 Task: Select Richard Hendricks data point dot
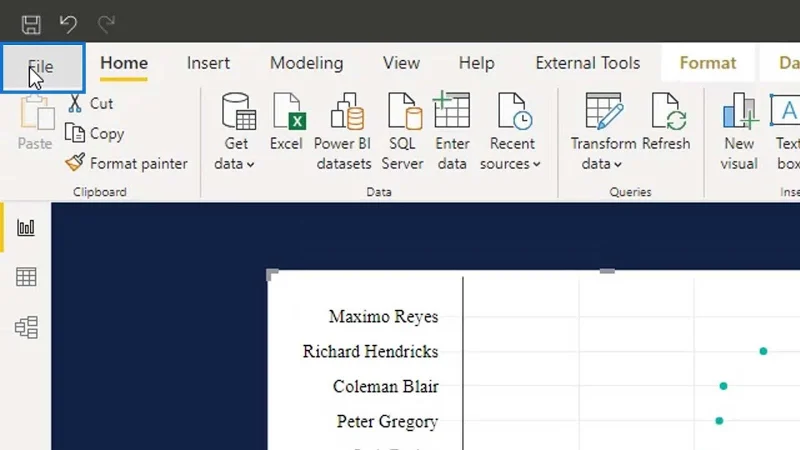(x=763, y=351)
